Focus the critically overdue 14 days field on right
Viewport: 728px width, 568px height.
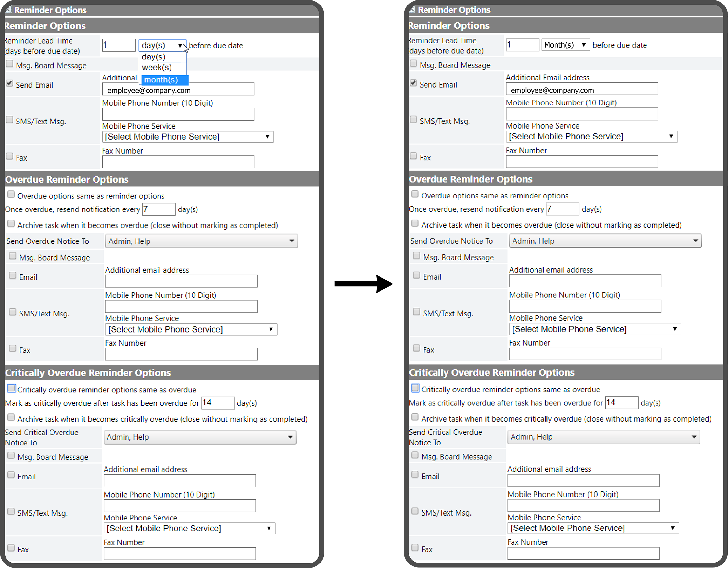tap(621, 403)
